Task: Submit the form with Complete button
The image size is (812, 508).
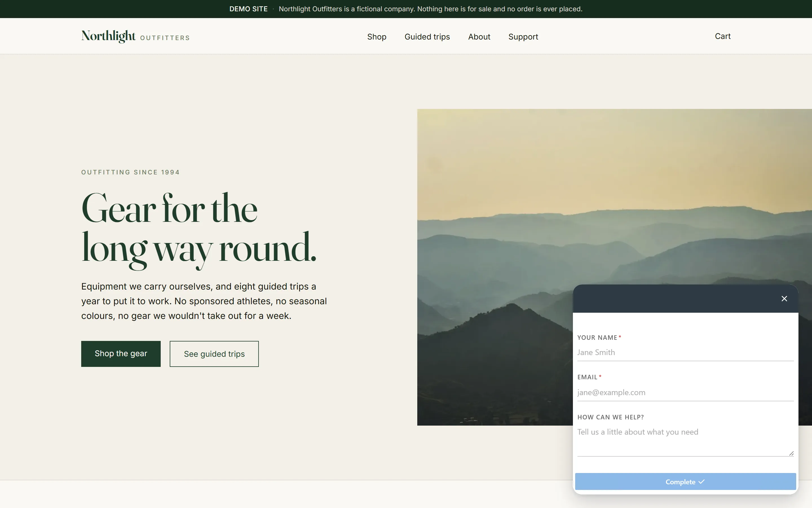Action: [685, 481]
